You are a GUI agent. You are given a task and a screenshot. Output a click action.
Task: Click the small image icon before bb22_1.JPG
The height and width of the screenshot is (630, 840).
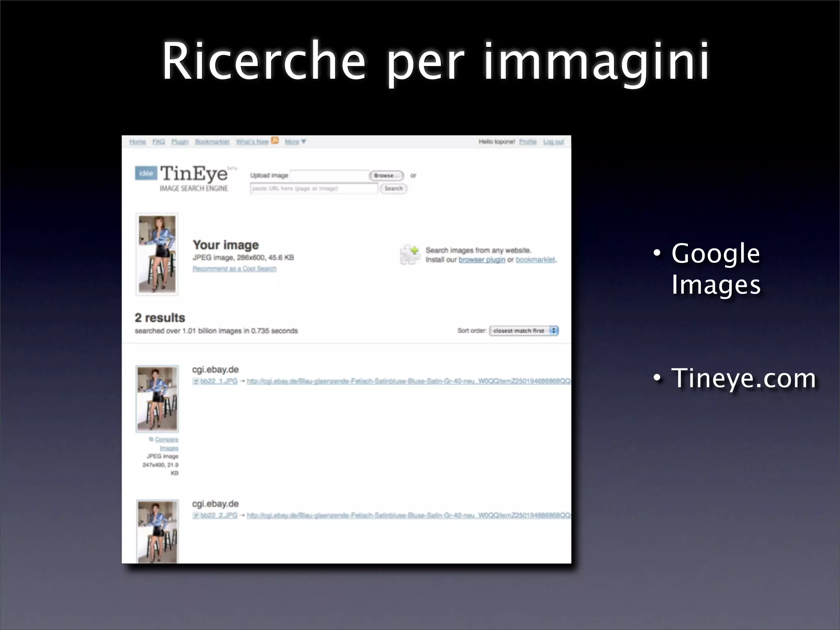196,381
